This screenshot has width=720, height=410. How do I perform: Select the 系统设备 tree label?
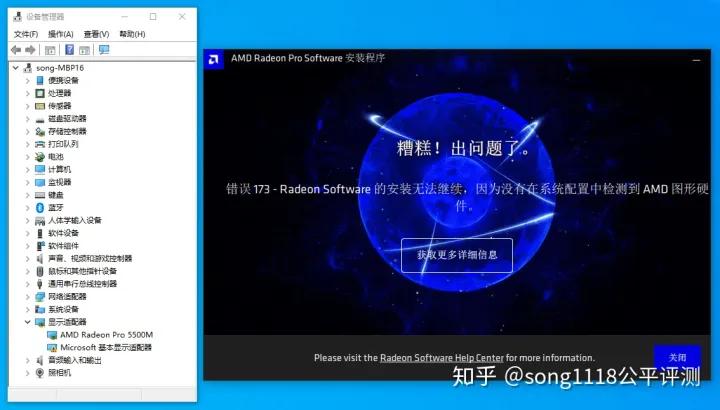coord(63,309)
